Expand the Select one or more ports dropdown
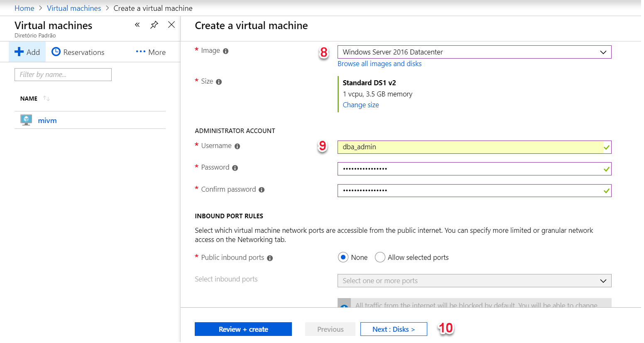644x343 pixels. (474, 281)
